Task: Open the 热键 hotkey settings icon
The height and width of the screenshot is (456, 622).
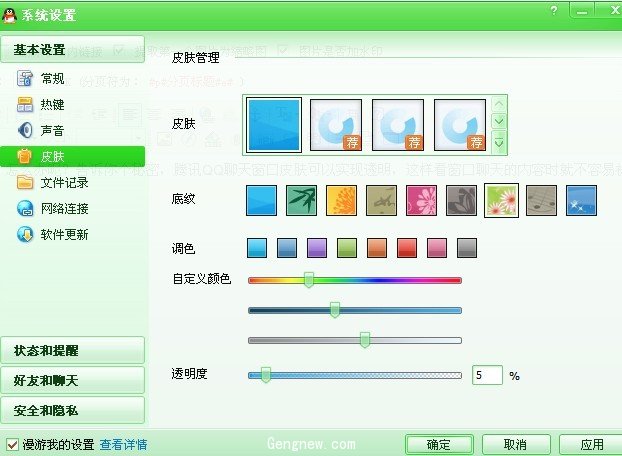Action: pyautogui.click(x=26, y=104)
